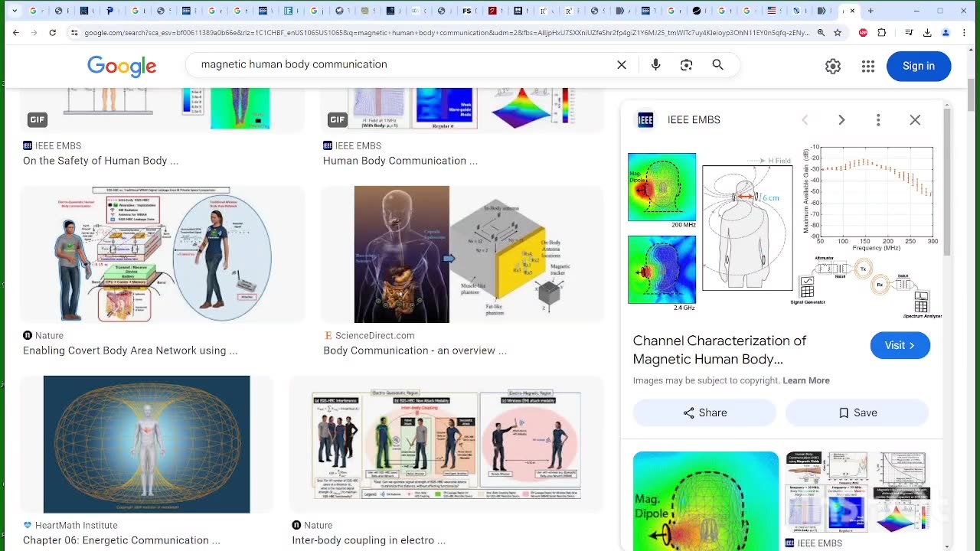The image size is (980, 551).
Task: Open 'On the Safety of Human Body ...' result
Action: pos(100,161)
